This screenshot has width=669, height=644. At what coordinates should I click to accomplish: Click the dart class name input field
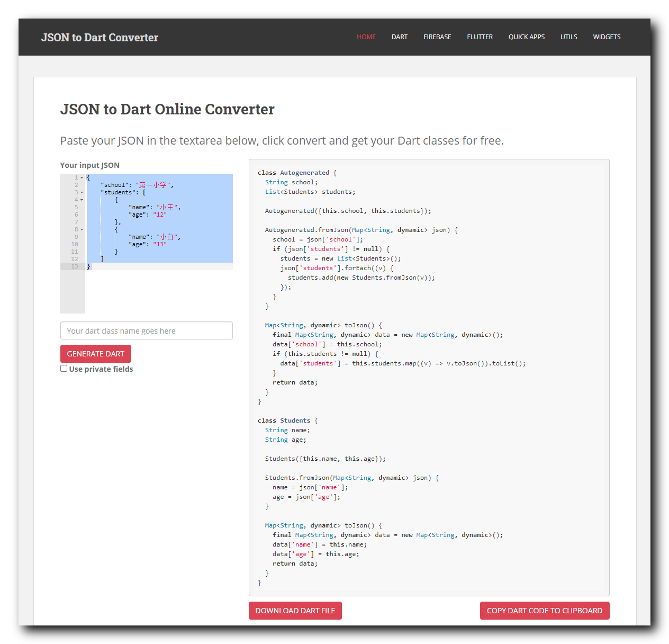click(x=146, y=330)
